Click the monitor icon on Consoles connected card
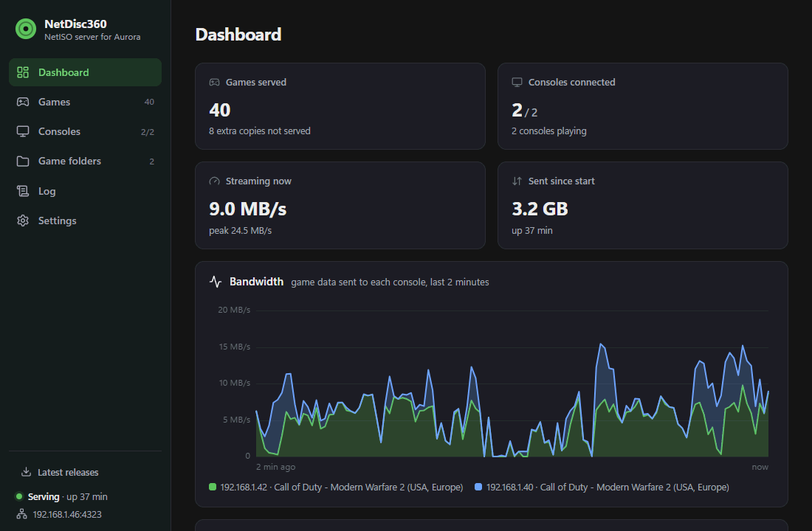 point(517,83)
